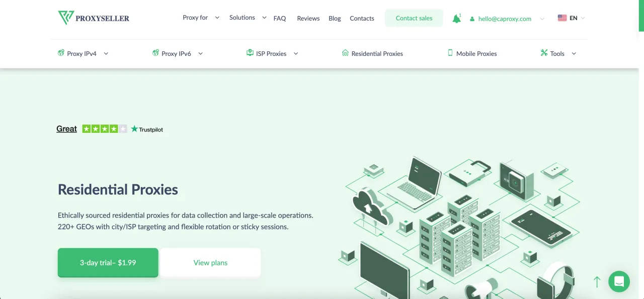Click the Mobile Proxies phone icon
644x299 pixels.
tap(450, 53)
